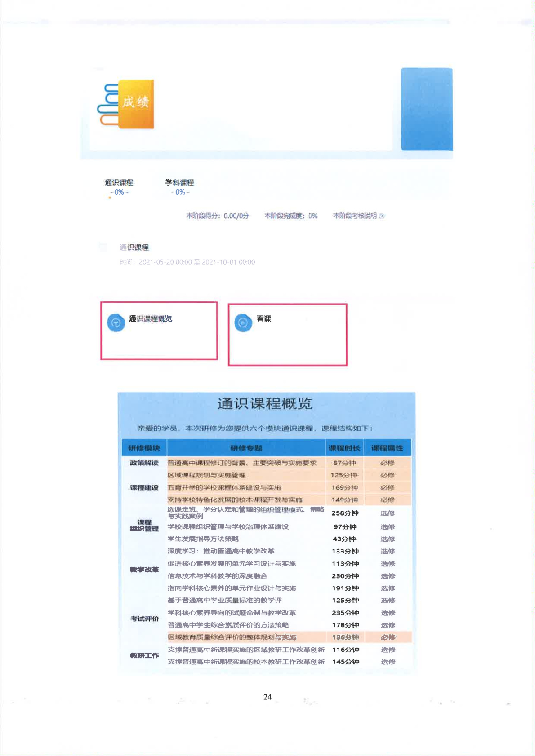
Task: Click the 基于普通高中学业质量标准的教学评 row
Action: [289, 600]
